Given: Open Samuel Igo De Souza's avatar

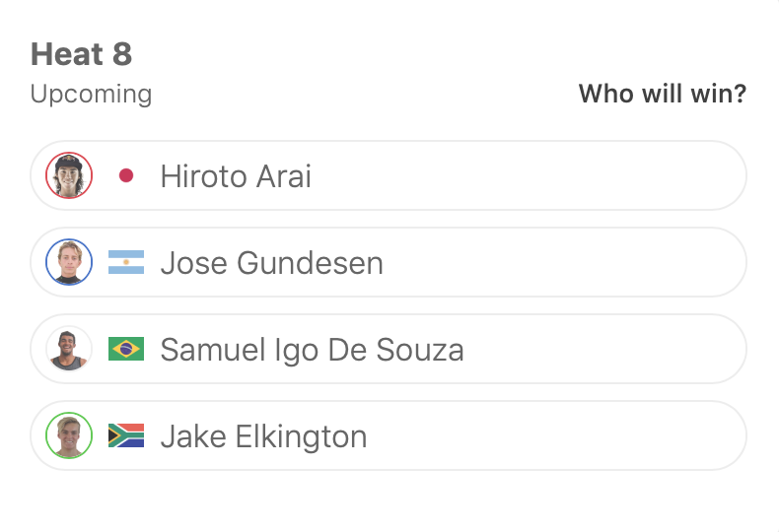Looking at the screenshot, I should click(x=69, y=350).
